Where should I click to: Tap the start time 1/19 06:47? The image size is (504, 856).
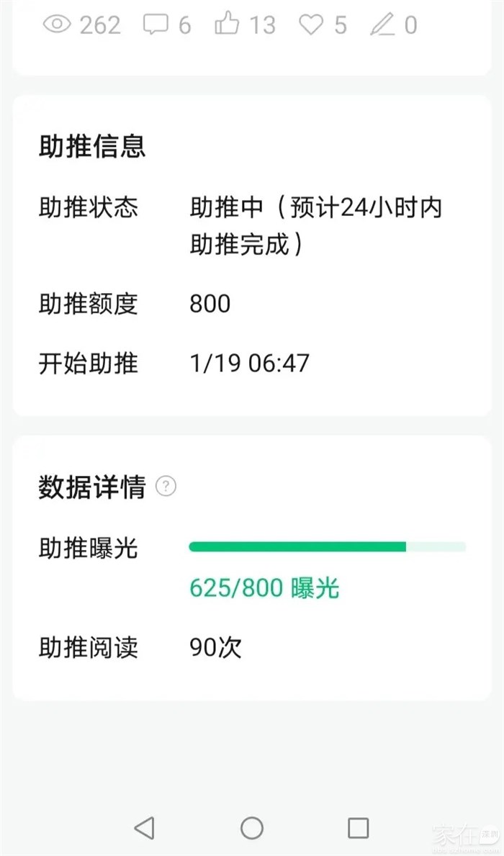pos(250,363)
